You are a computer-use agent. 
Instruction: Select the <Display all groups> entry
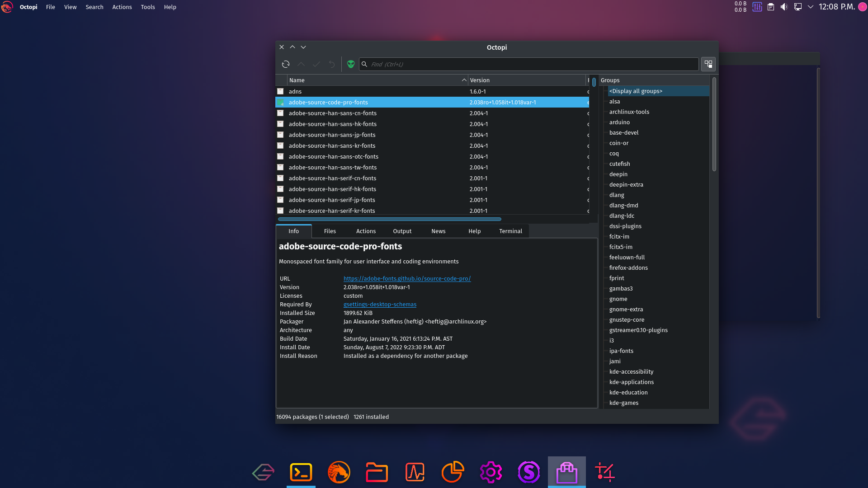click(x=659, y=91)
